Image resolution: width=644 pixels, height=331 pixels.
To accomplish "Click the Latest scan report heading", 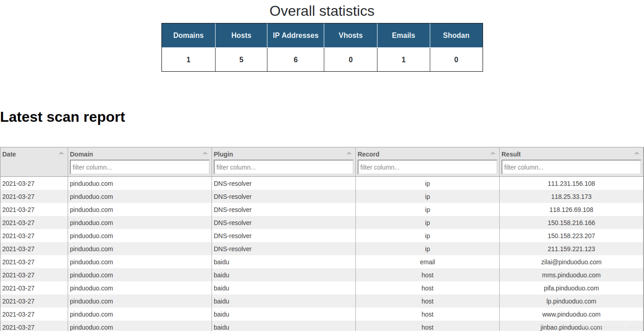I will (x=62, y=117).
